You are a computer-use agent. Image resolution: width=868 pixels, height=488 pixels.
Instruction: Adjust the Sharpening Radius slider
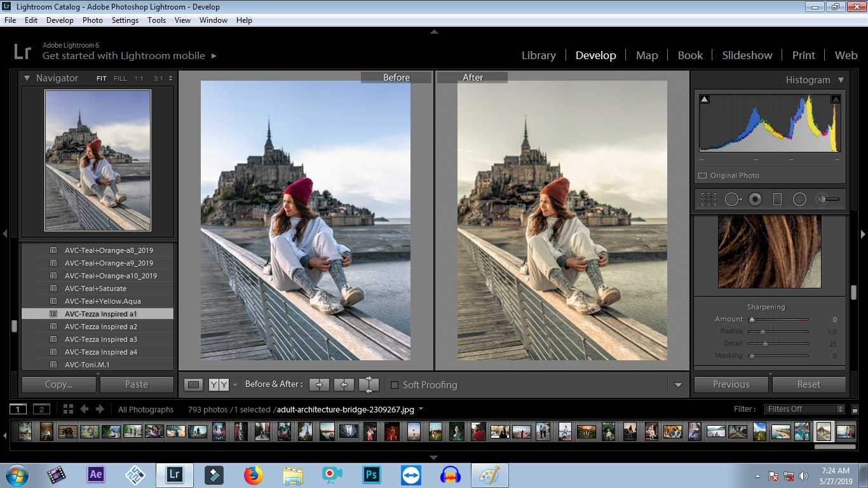click(763, 332)
